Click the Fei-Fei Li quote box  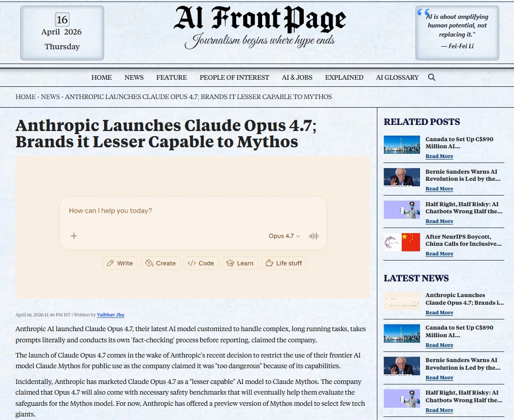[x=457, y=33]
